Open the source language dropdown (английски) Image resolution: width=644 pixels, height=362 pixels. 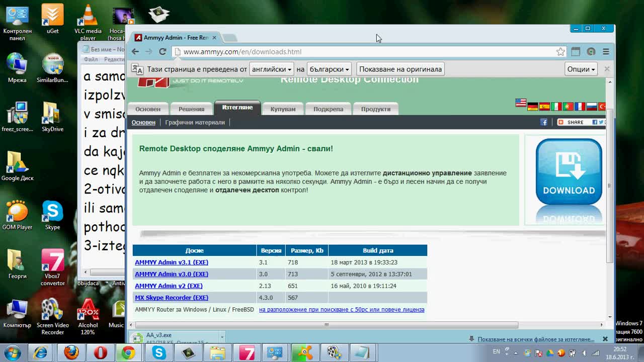(x=272, y=69)
